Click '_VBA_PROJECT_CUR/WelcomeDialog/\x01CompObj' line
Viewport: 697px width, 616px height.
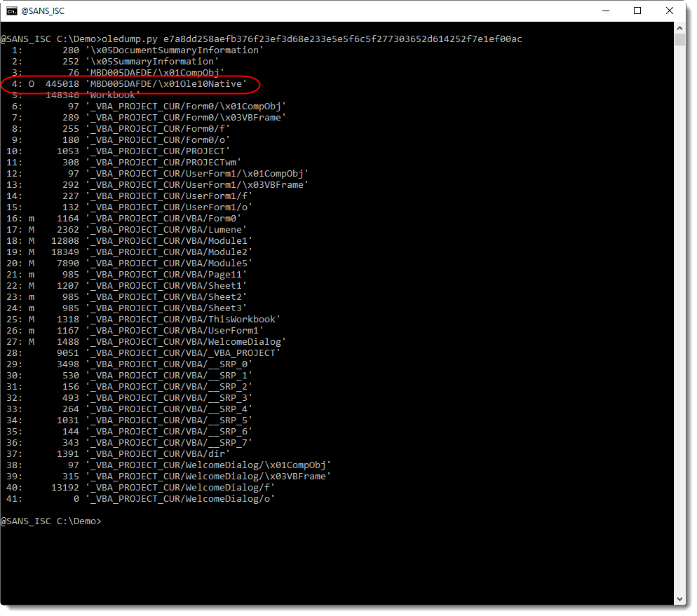pyautogui.click(x=169, y=465)
